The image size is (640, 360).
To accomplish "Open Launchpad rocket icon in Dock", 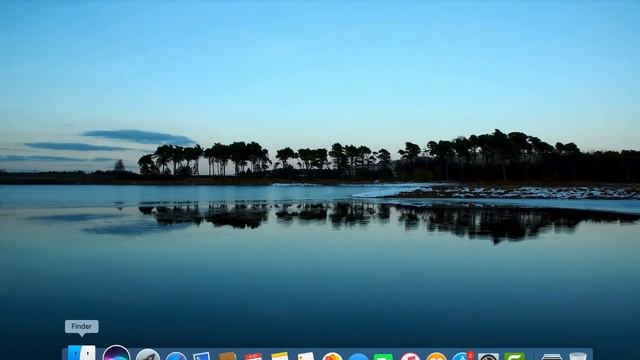I will pyautogui.click(x=148, y=355).
